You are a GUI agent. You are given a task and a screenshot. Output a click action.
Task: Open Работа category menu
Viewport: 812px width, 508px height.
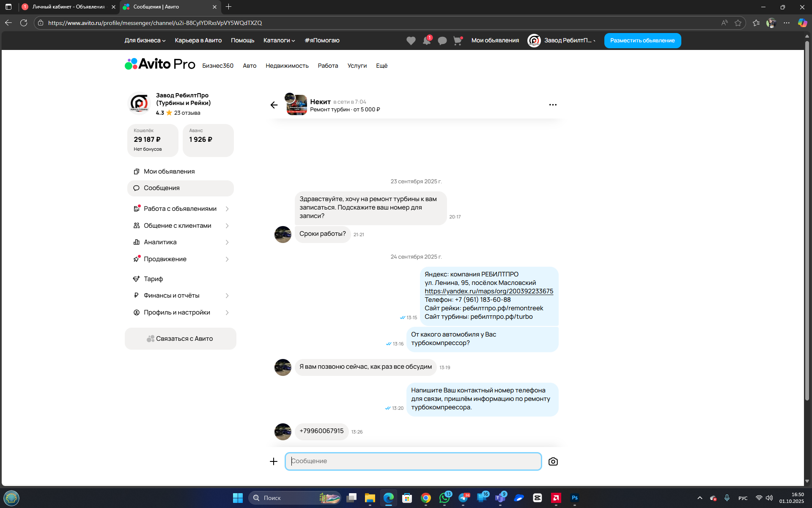pos(328,66)
